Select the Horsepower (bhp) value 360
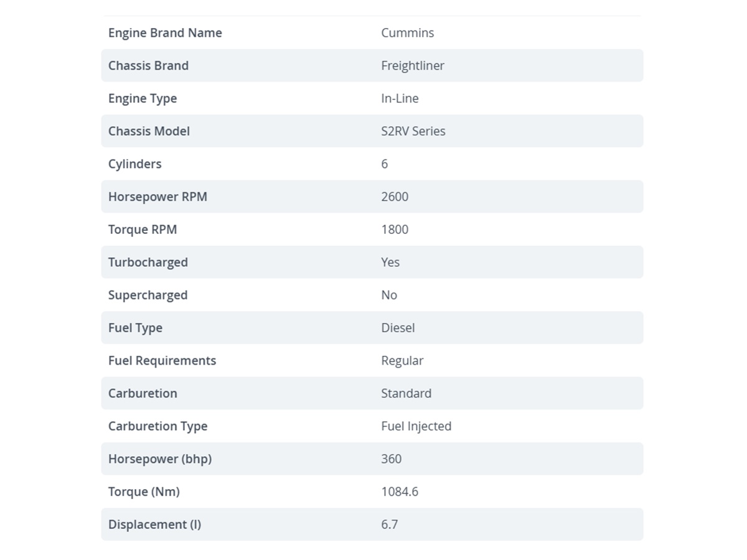747x560 pixels. point(391,459)
